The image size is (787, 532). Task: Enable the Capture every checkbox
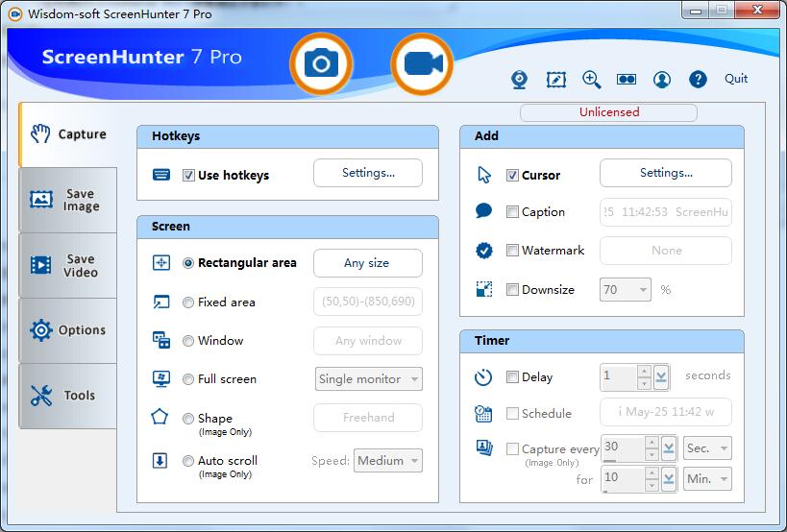pos(512,448)
